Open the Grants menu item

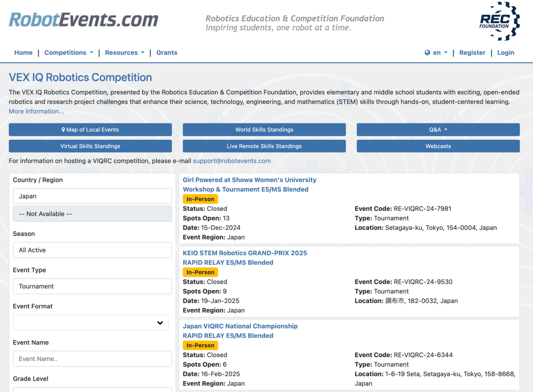(167, 52)
